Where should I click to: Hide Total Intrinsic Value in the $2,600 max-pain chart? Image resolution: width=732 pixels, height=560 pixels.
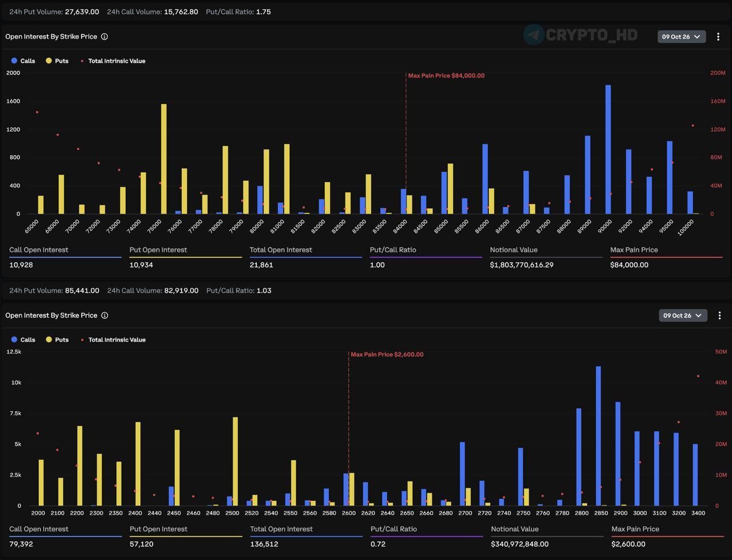click(113, 340)
